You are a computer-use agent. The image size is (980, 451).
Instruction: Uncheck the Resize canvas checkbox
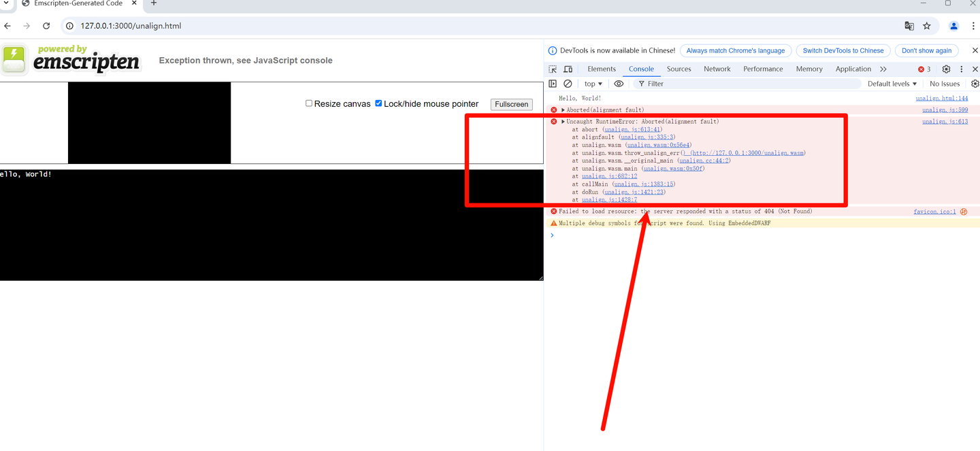pos(309,103)
